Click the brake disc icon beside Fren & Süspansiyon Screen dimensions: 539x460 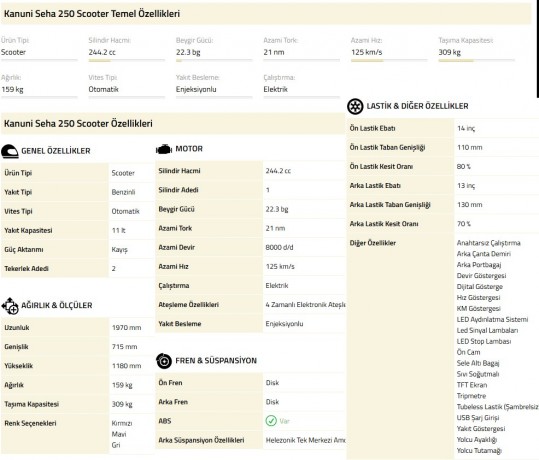click(164, 361)
